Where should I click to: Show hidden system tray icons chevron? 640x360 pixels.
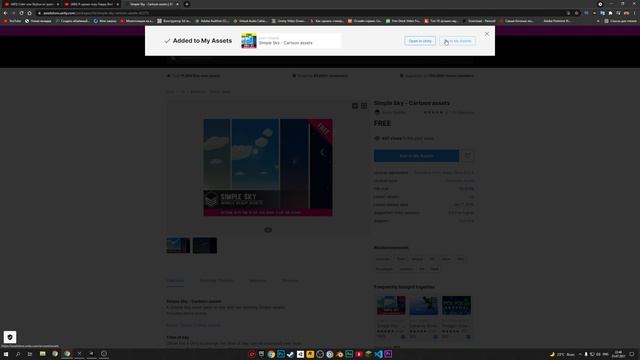click(x=580, y=354)
